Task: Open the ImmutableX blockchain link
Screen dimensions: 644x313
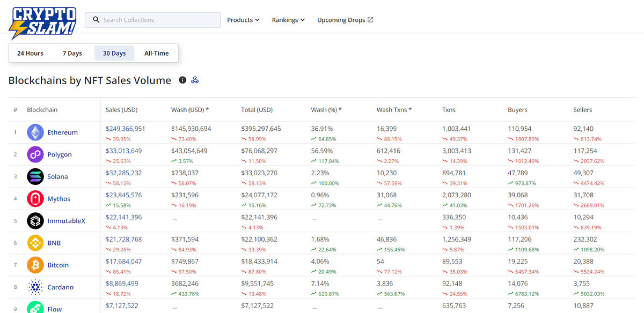Action: tap(66, 221)
